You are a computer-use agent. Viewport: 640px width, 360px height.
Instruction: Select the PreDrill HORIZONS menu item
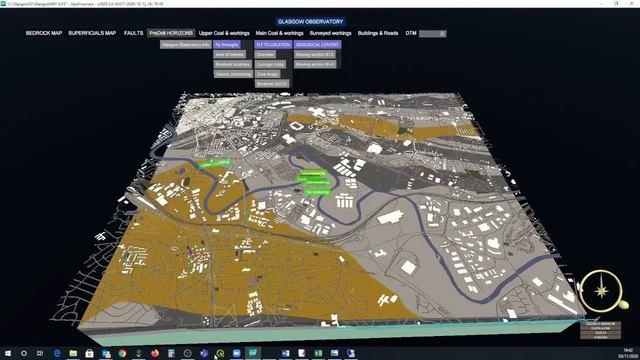[x=171, y=33]
